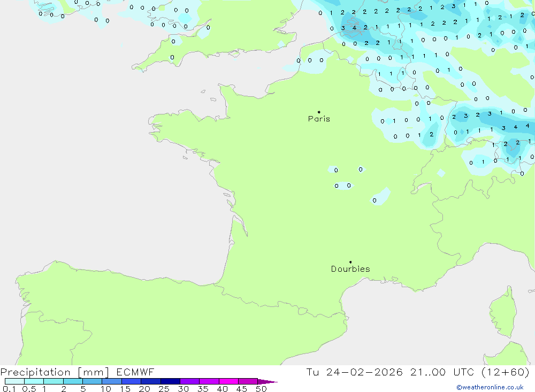Pick the 10–15 mm legend swatch
The image size is (535, 392).
[112, 381]
